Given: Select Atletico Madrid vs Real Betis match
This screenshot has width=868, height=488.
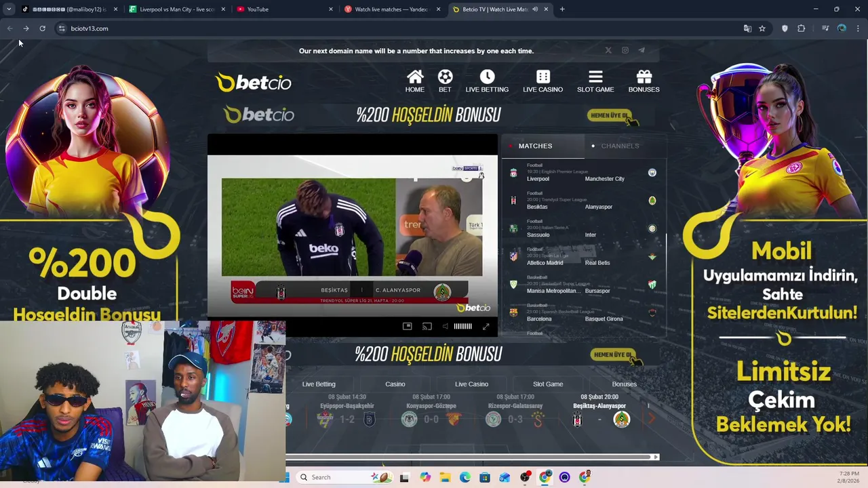Looking at the screenshot, I should [584, 257].
